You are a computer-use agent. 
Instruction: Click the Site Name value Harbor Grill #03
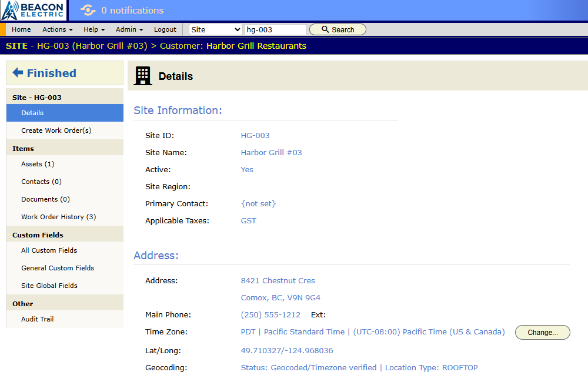click(x=271, y=152)
